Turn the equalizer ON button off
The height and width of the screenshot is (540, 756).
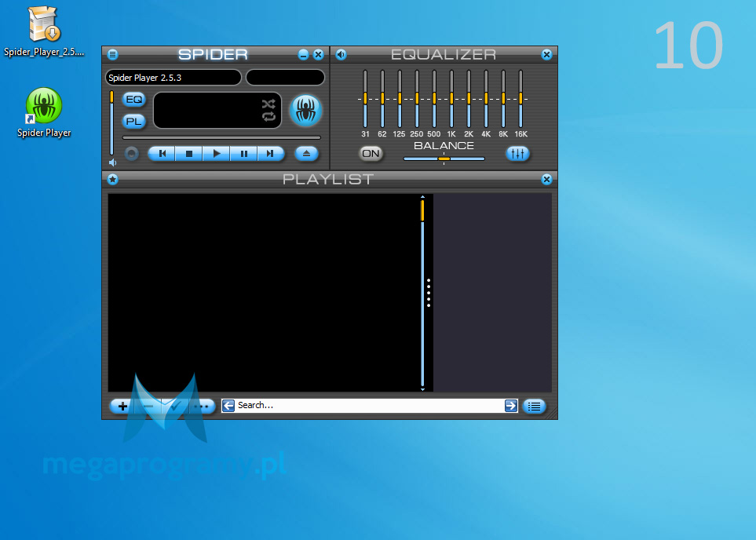[x=371, y=153]
